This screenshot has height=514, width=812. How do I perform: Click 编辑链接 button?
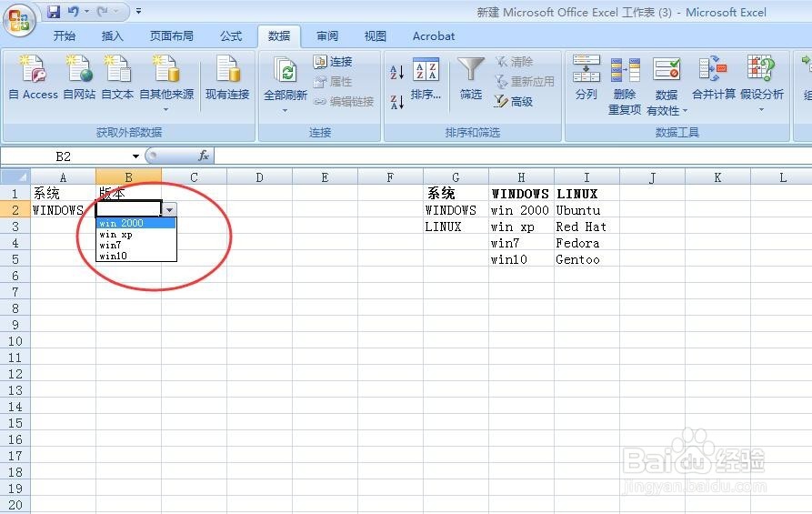coord(344,102)
